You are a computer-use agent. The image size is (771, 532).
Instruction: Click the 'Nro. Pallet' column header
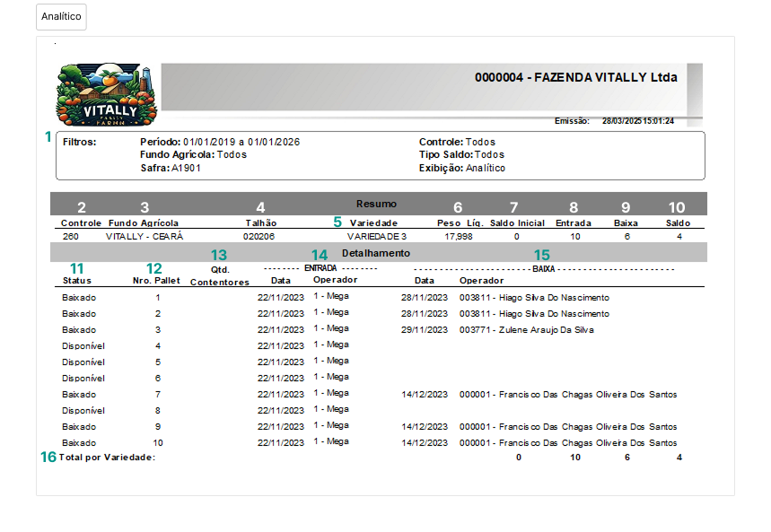click(156, 281)
